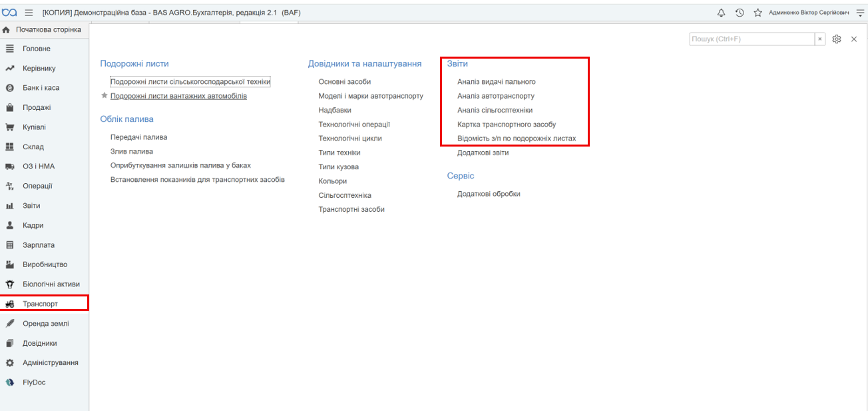The height and width of the screenshot is (411, 868).
Task: Open the service menu icon next to the user name
Action: click(860, 13)
